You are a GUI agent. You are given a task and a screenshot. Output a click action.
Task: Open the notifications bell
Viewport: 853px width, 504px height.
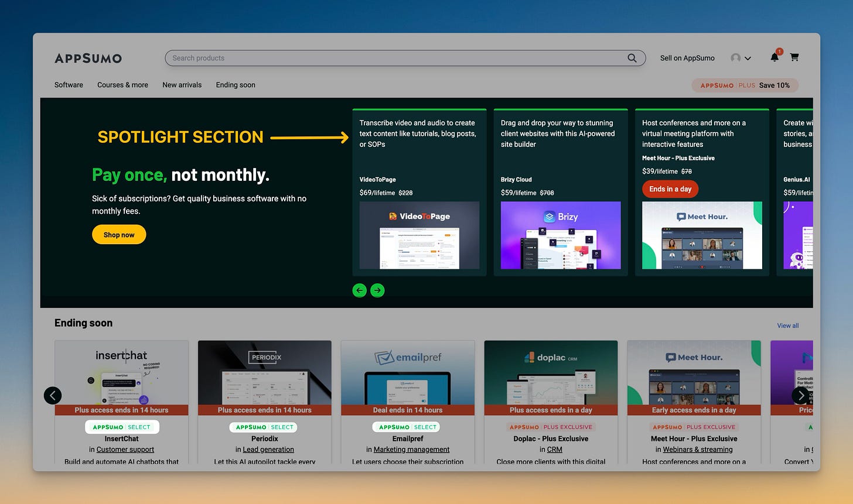(775, 57)
